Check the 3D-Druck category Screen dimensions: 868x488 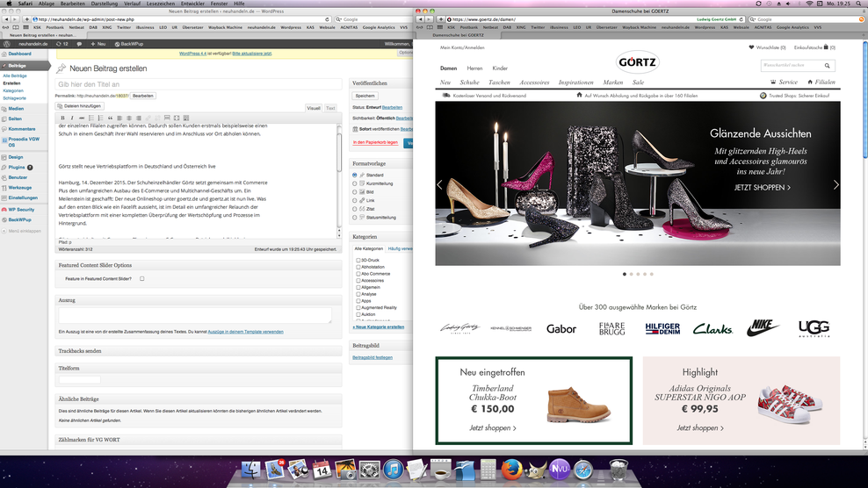pyautogui.click(x=358, y=260)
